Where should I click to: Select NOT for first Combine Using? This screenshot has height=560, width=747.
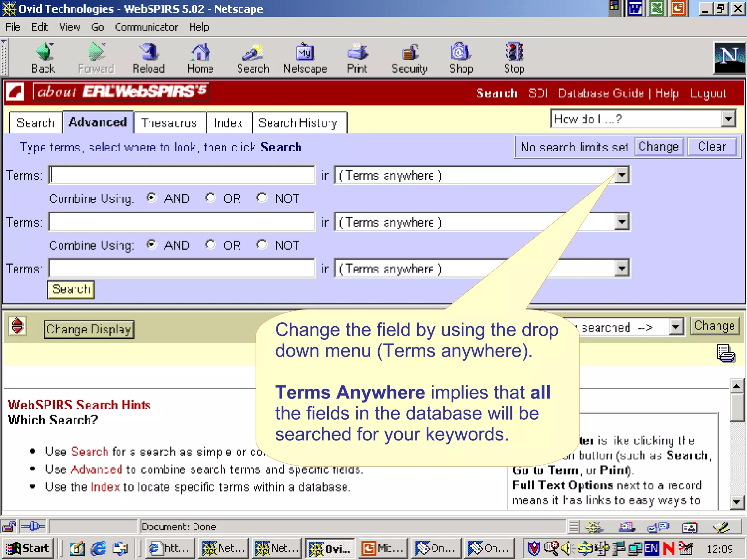tap(262, 198)
